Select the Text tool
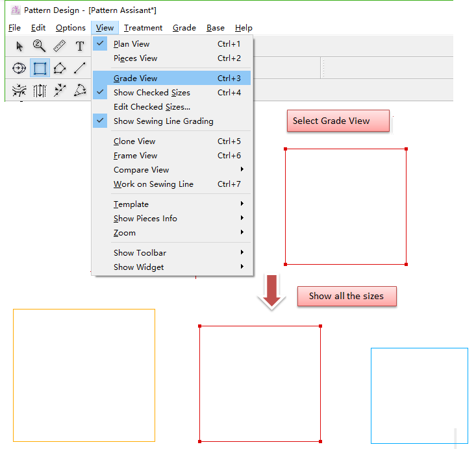This screenshot has height=449, width=476. pyautogui.click(x=79, y=46)
